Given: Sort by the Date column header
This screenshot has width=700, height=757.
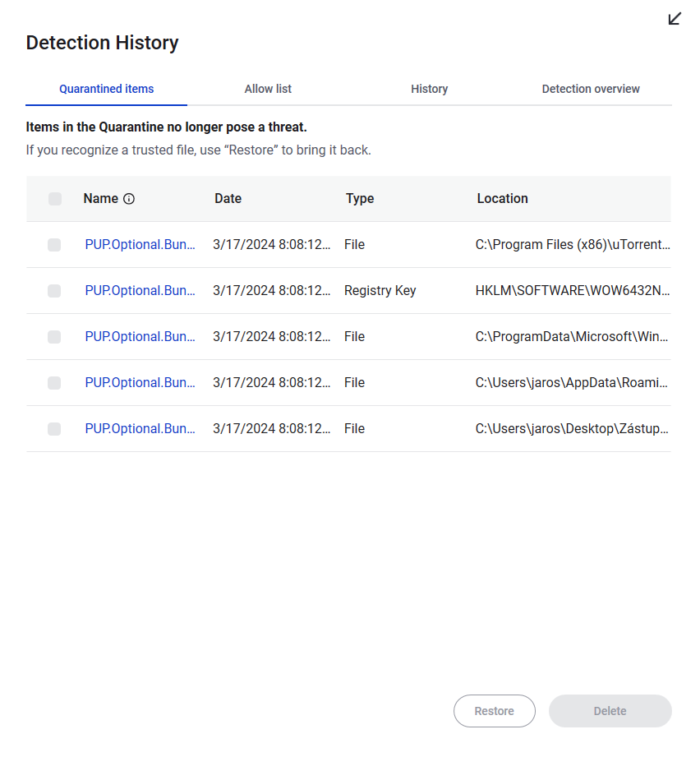Looking at the screenshot, I should (x=228, y=199).
